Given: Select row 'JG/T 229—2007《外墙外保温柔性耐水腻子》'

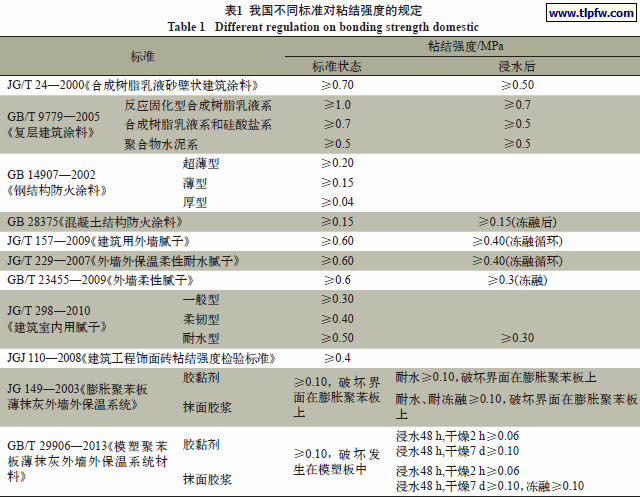Looking at the screenshot, I should click(320, 261).
